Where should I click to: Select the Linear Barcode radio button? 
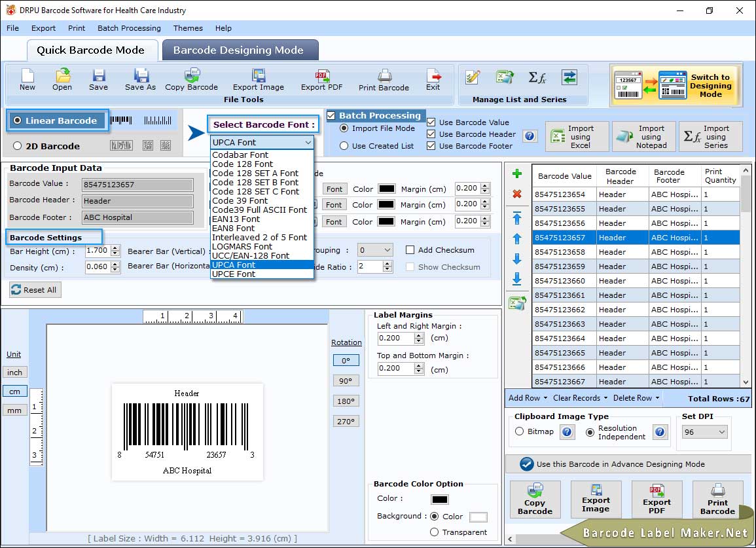pyautogui.click(x=18, y=120)
